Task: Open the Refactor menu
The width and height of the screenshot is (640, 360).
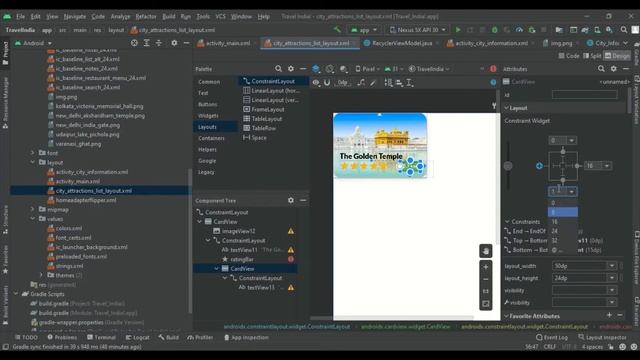Action: point(146,17)
